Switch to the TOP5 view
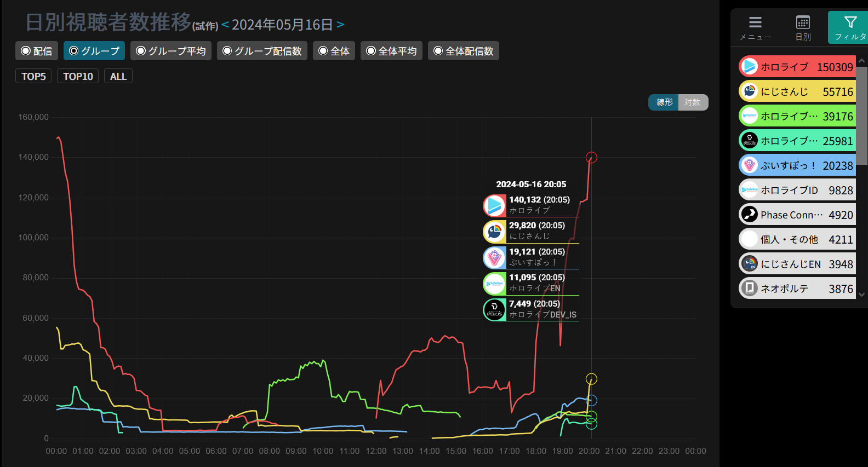Image resolution: width=868 pixels, height=467 pixels. (x=33, y=76)
